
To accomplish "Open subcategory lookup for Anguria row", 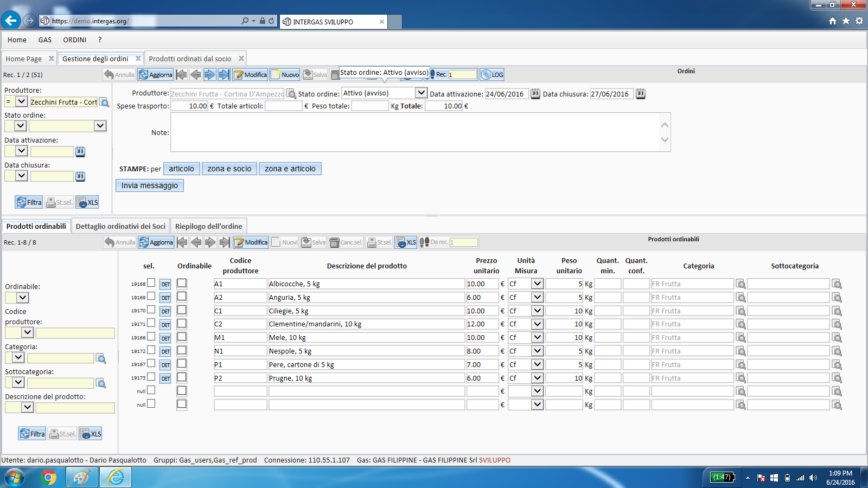I will coord(837,298).
